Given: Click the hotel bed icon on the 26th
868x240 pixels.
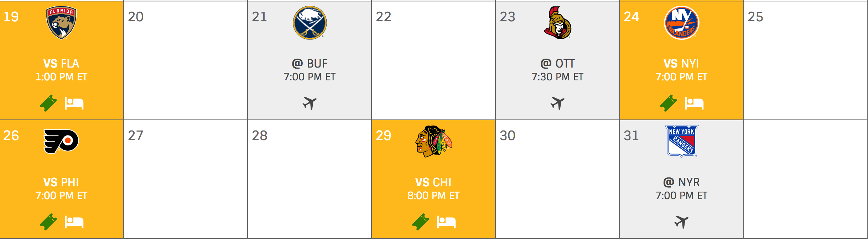Looking at the screenshot, I should 74,222.
